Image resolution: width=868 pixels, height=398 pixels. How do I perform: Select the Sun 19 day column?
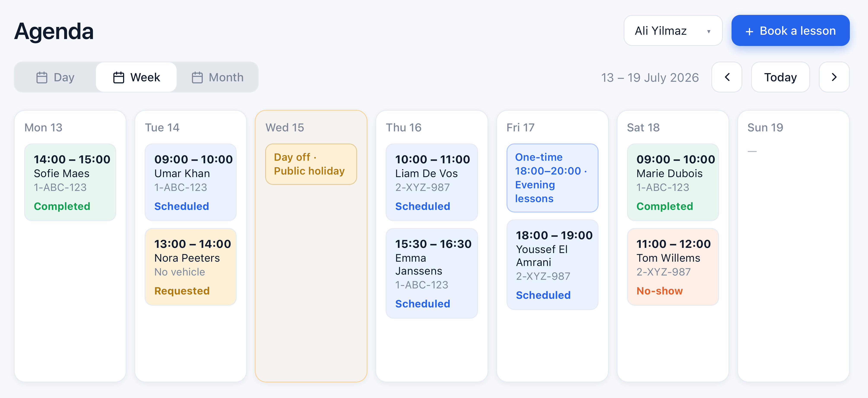[793, 246]
